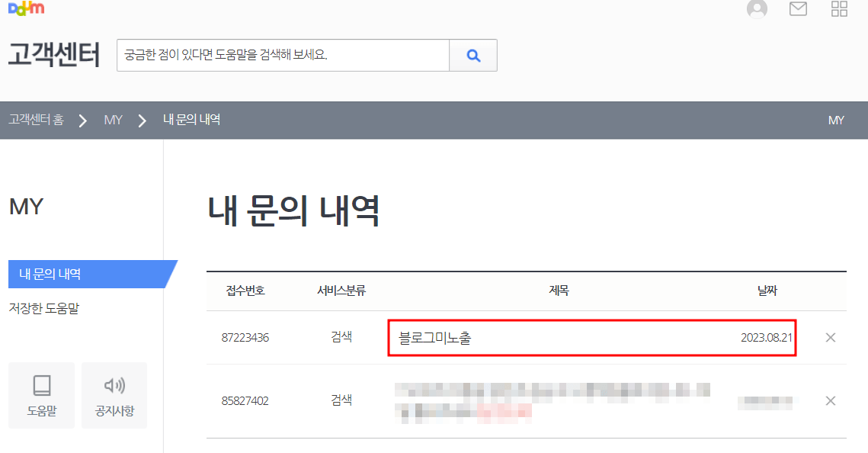The image size is (868, 453).
Task: Delete inquiry 85827402 with its X button
Action: point(830,400)
